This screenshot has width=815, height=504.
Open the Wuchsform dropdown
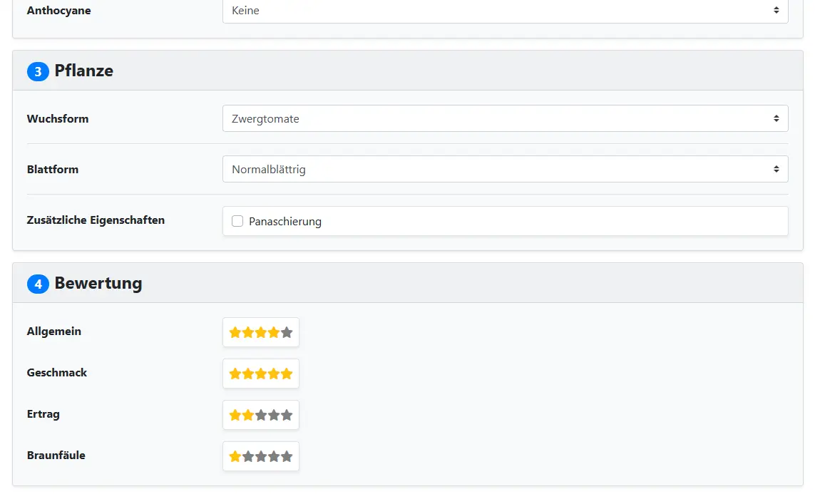click(505, 119)
